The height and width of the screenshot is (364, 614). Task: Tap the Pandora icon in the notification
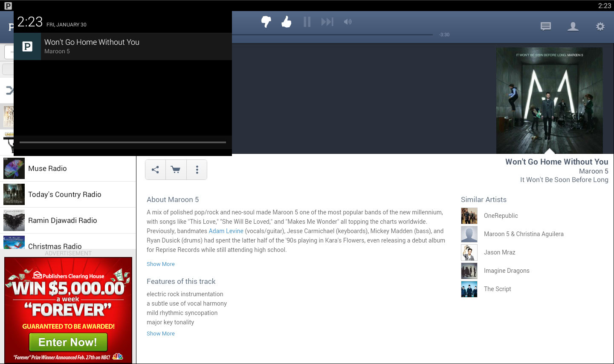click(27, 46)
